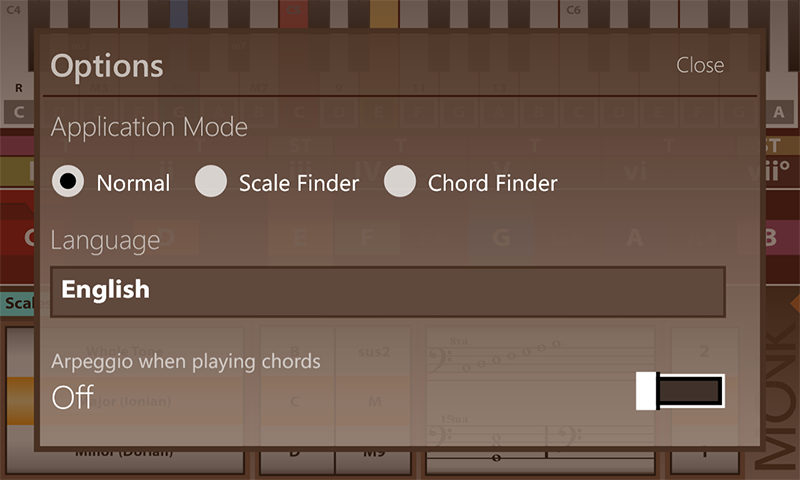Open the Language dropdown showing English
The image size is (800, 480).
pyautogui.click(x=387, y=291)
